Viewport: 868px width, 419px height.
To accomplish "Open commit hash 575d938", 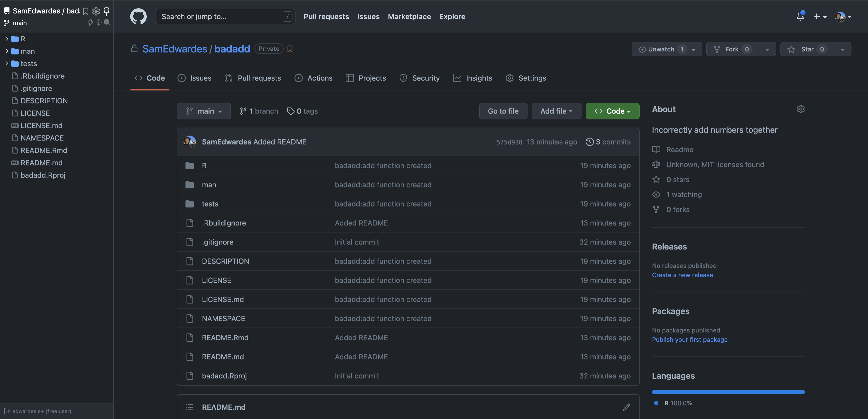I will tap(509, 142).
